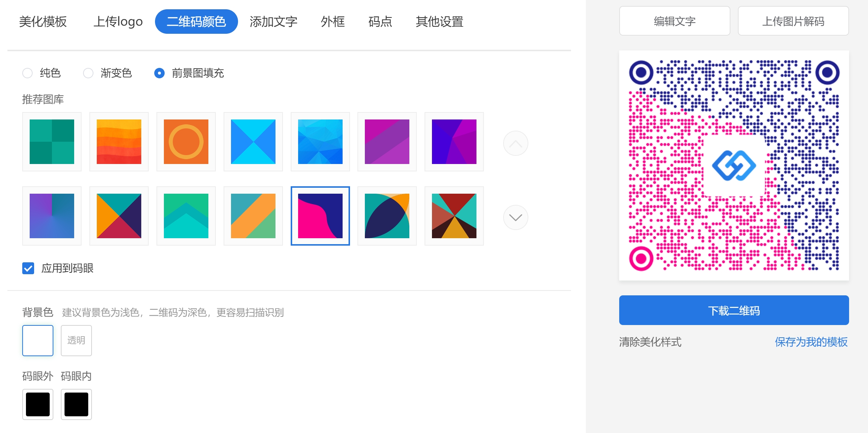Click the 编辑文字 button
868x433 pixels.
pyautogui.click(x=675, y=21)
